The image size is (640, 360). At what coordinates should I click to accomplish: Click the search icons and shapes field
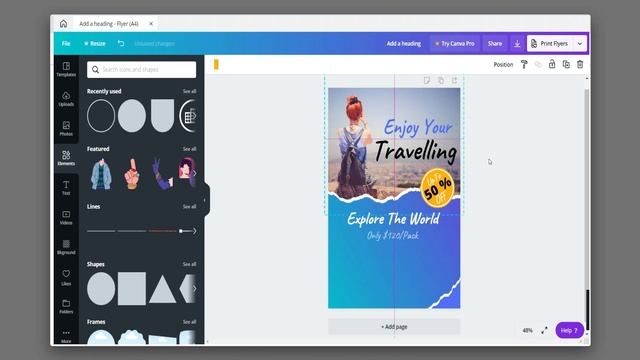tap(141, 69)
